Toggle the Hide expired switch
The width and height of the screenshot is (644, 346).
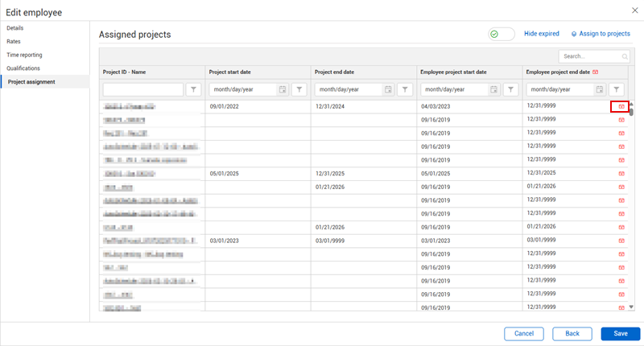click(x=501, y=35)
